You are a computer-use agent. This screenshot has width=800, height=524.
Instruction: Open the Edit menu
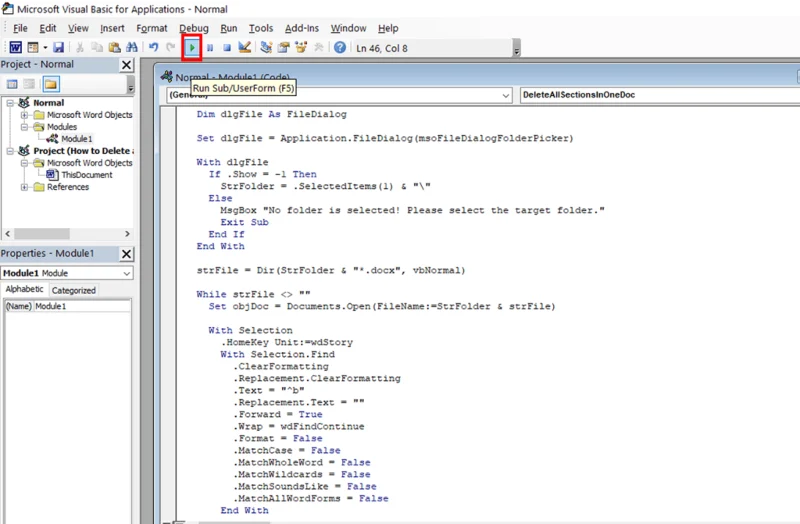click(48, 28)
